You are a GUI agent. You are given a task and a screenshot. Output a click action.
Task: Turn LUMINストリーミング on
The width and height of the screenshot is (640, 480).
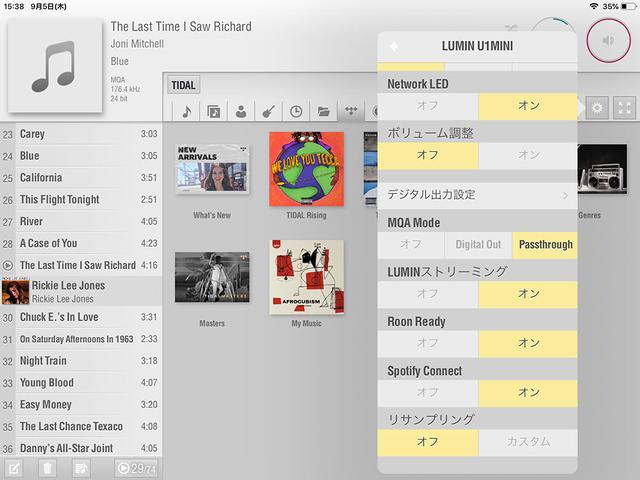[x=528, y=294]
